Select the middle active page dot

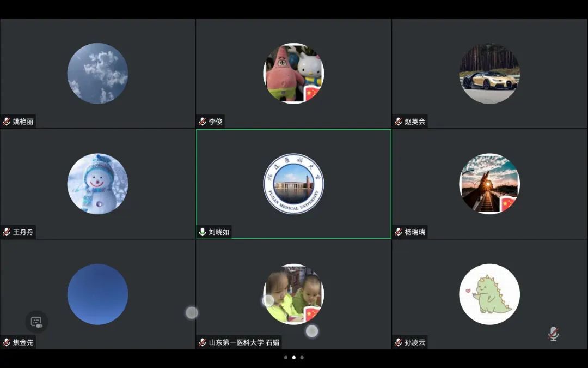click(x=293, y=358)
